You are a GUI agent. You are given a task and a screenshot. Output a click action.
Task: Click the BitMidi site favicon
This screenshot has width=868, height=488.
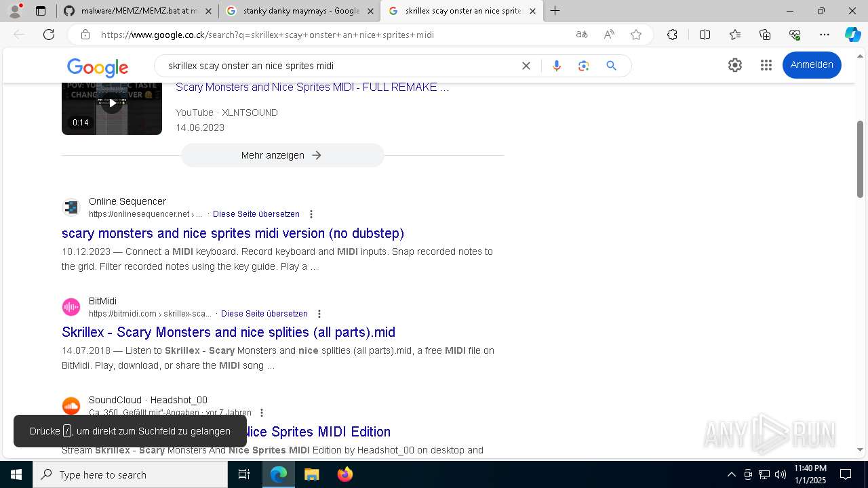(71, 307)
